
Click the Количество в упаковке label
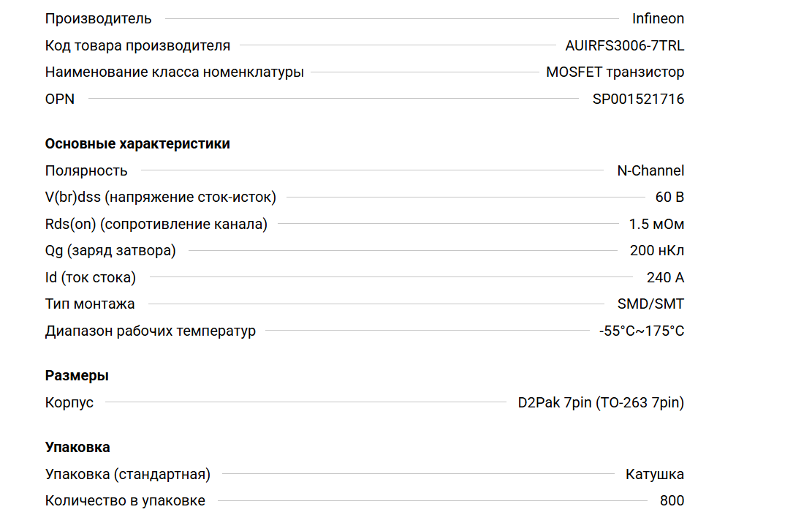point(125,501)
